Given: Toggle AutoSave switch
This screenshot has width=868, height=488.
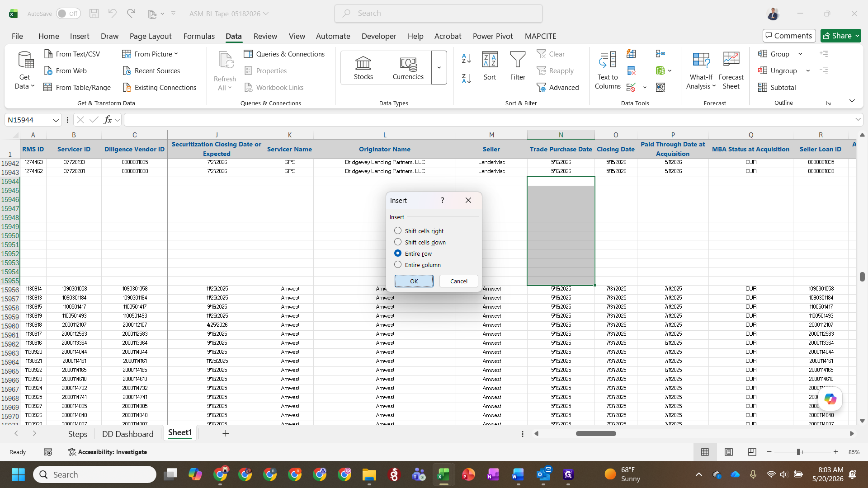Looking at the screenshot, I should [68, 14].
